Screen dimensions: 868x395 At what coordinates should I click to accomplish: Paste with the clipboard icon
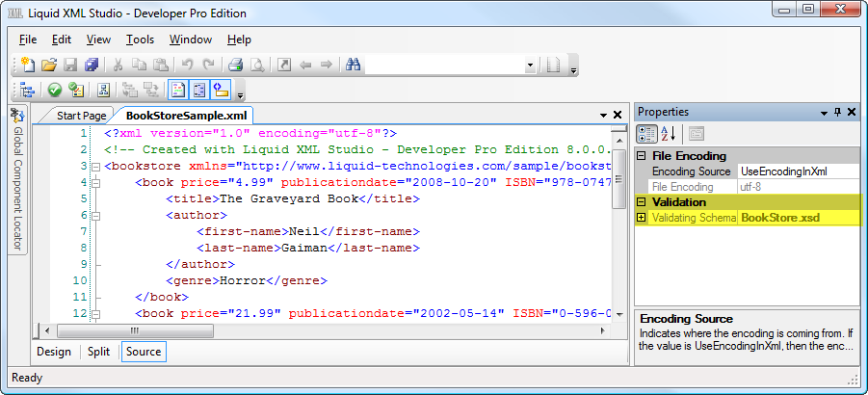pyautogui.click(x=160, y=66)
